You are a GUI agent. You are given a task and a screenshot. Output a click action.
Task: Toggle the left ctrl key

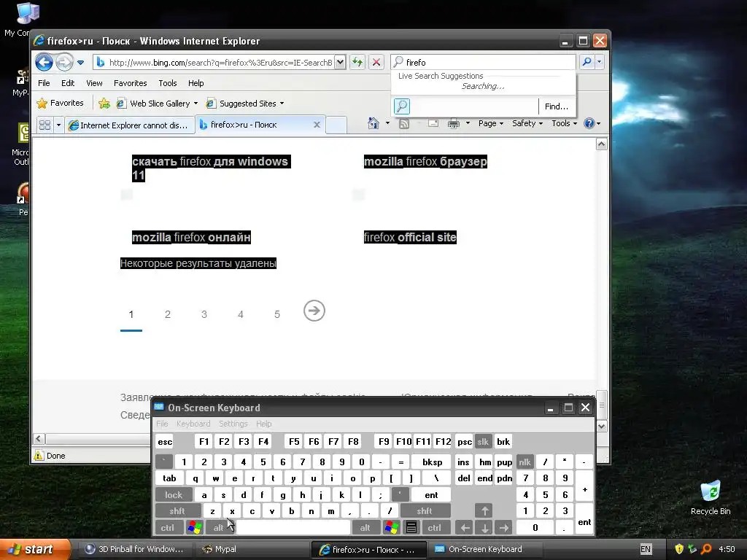point(168,528)
